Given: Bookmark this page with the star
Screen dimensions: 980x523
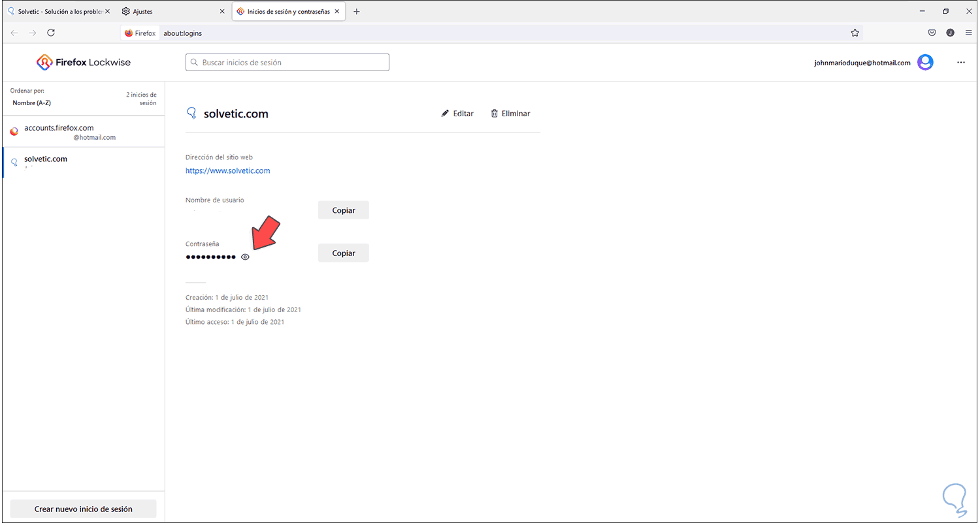Looking at the screenshot, I should [855, 33].
